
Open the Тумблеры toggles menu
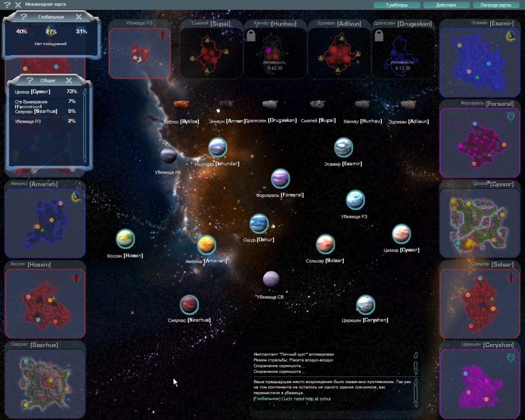(x=396, y=5)
